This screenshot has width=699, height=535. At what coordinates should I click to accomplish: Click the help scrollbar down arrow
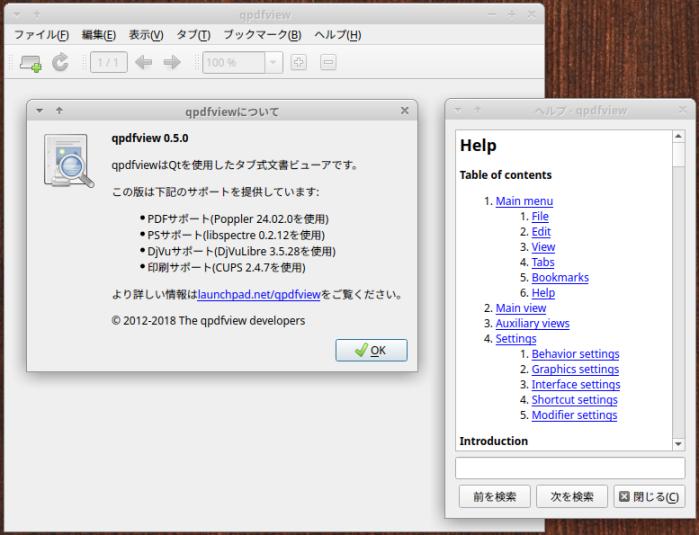(678, 444)
